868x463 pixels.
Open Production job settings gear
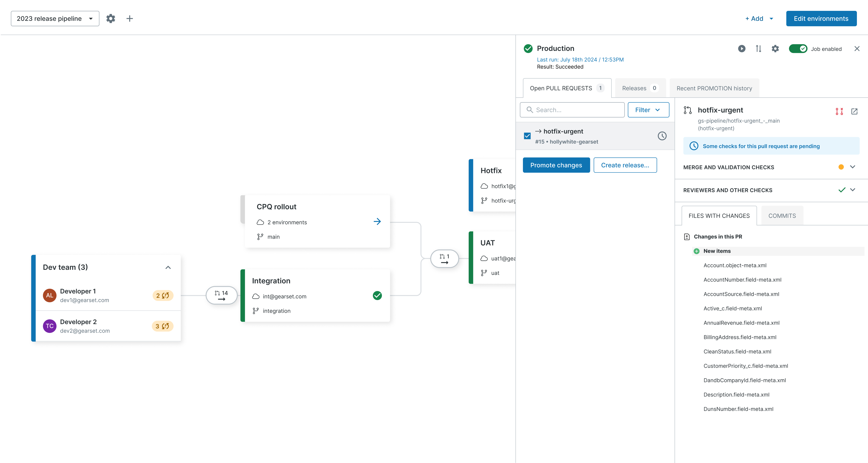click(x=775, y=48)
